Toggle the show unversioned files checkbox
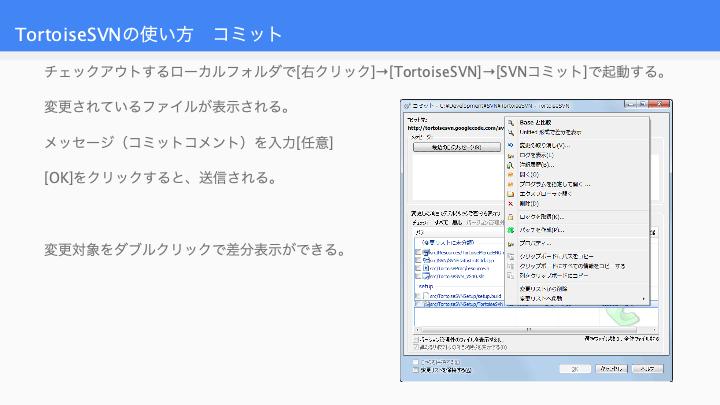Viewport: 720px width, 405px height. [x=416, y=340]
